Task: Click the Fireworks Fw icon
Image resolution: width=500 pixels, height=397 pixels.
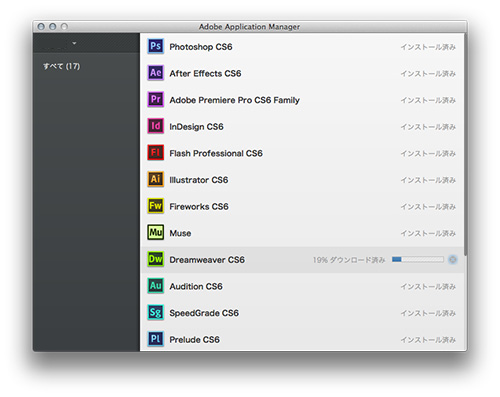Action: coord(156,206)
